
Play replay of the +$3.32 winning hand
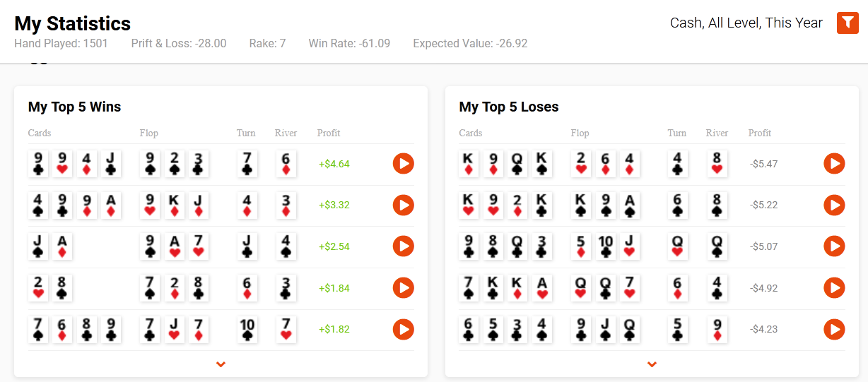(x=404, y=205)
